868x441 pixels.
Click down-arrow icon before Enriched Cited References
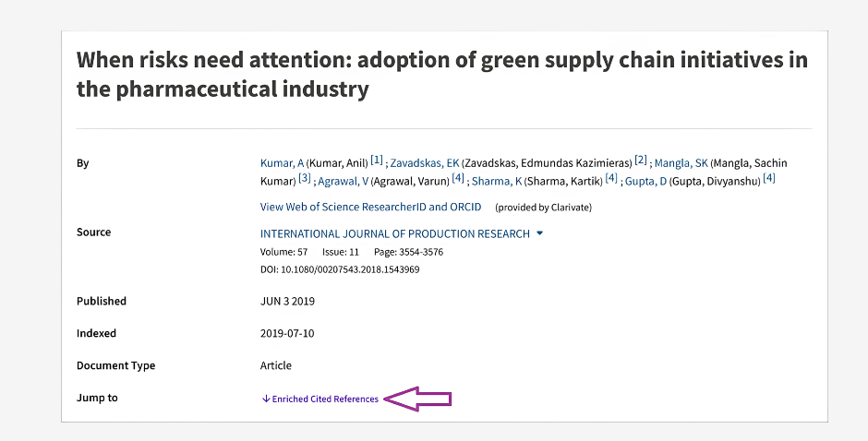pyautogui.click(x=266, y=399)
